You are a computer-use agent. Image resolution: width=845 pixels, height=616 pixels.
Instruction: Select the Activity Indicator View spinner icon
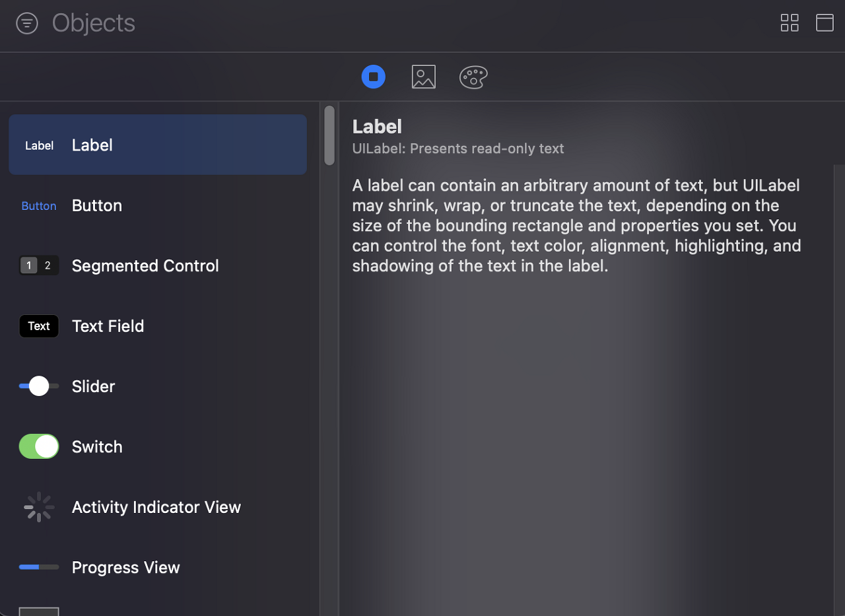click(39, 507)
